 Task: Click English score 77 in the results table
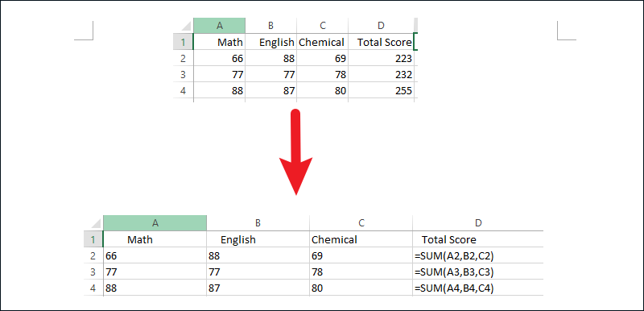[271, 74]
